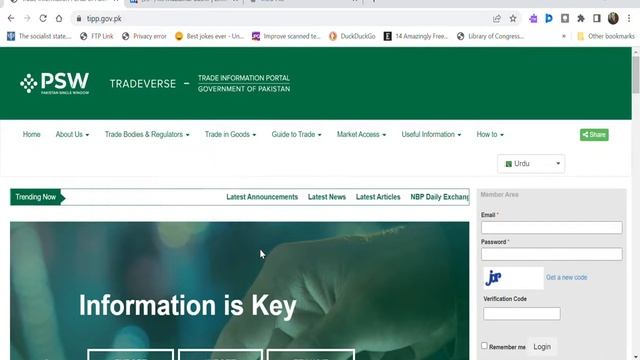
Task: Open the FTP Link bookmark
Action: pos(97,36)
